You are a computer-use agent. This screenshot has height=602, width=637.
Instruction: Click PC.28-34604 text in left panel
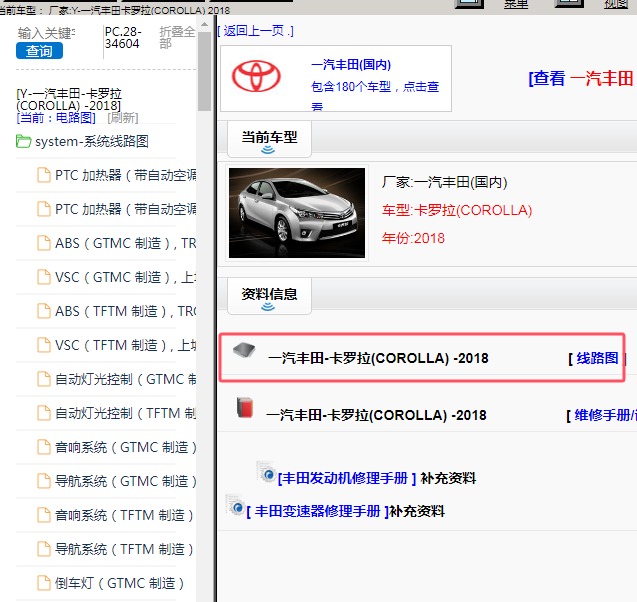click(x=123, y=37)
